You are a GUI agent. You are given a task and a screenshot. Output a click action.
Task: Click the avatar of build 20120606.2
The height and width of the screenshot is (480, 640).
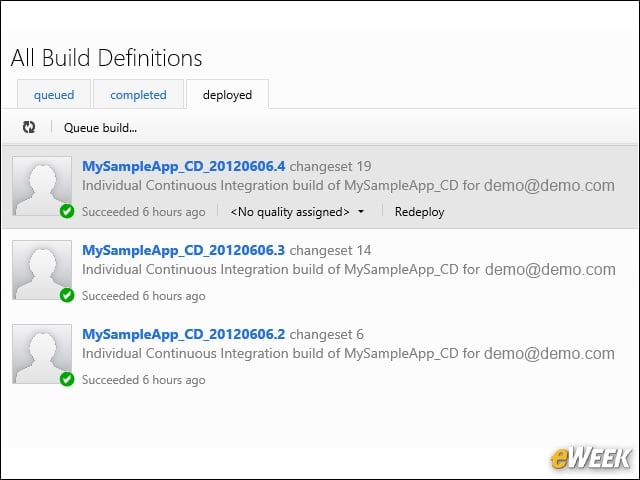click(x=42, y=354)
